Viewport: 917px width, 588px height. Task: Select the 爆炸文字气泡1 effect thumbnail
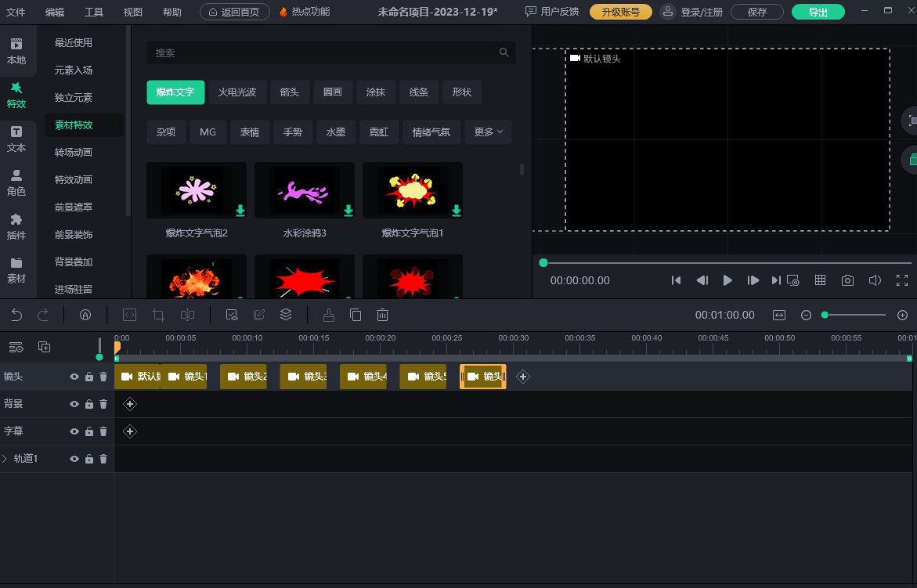tap(413, 190)
